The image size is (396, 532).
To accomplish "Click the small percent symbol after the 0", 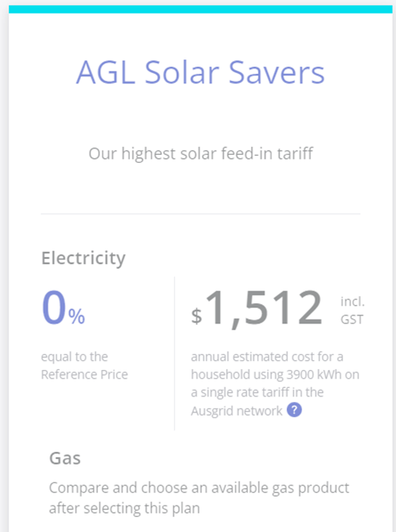I will [x=77, y=317].
